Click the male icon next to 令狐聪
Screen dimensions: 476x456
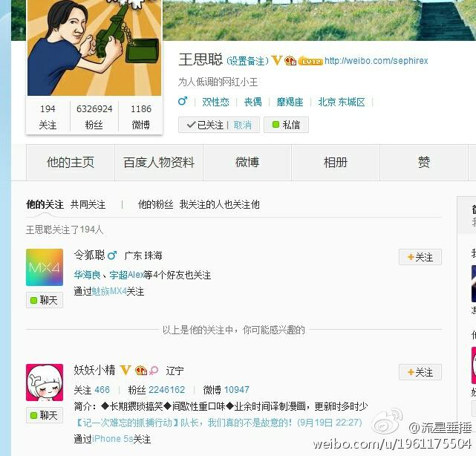pos(112,255)
